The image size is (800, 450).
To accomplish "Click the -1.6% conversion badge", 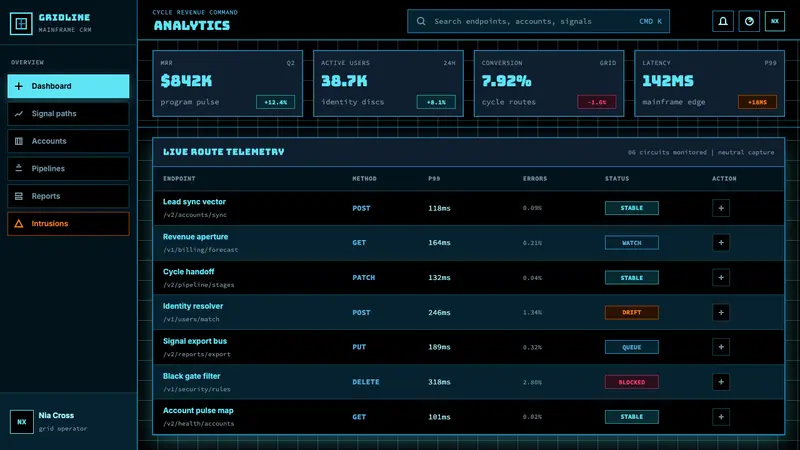I will [596, 102].
